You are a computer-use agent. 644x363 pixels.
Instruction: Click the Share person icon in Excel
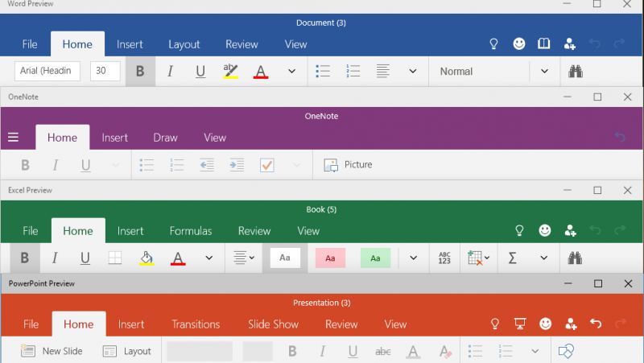[571, 230]
